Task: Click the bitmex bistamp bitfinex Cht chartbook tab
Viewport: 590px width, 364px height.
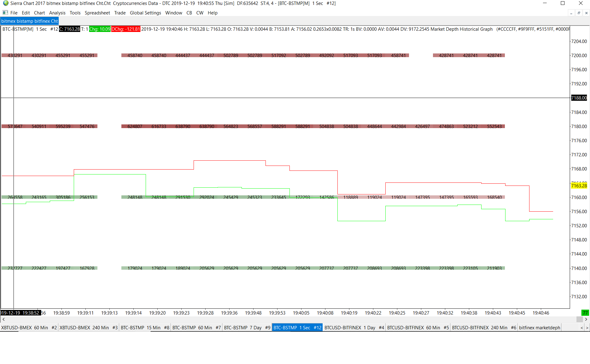Action: (29, 21)
